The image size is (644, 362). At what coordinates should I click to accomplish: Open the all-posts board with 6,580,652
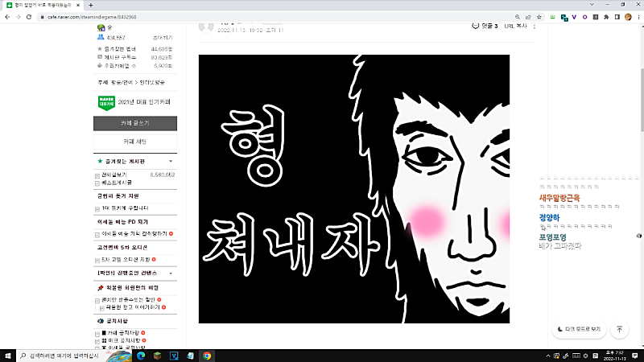tap(114, 175)
